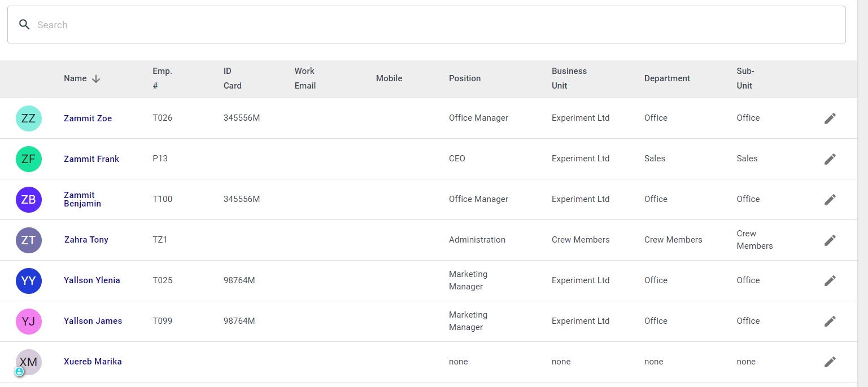
Task: Click Experiment Ltd for Zammit Zoe
Action: tap(581, 118)
